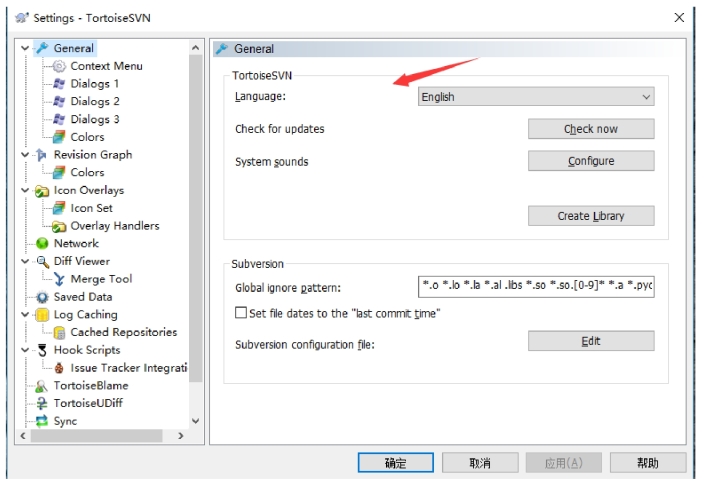Image resolution: width=708 pixels, height=489 pixels.
Task: Click the TortoiseBlame icon
Action: 42,386
